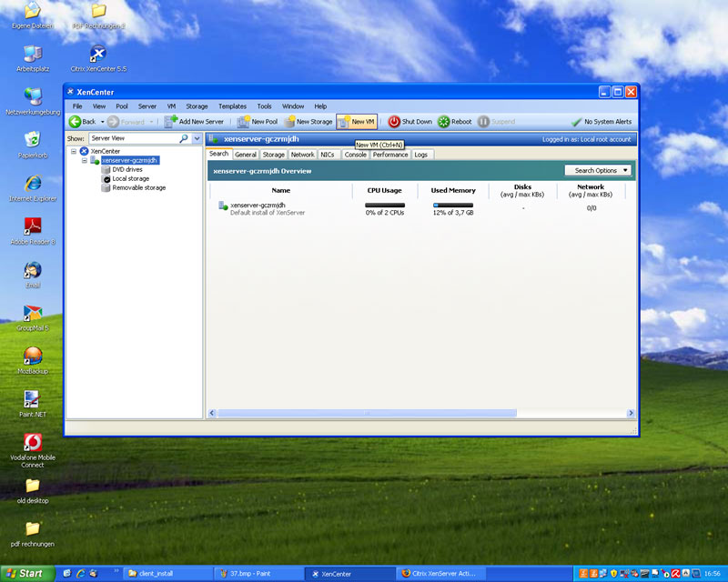Click Adobe Reader 8 desktop icon
The height and width of the screenshot is (582, 728).
pos(33,232)
